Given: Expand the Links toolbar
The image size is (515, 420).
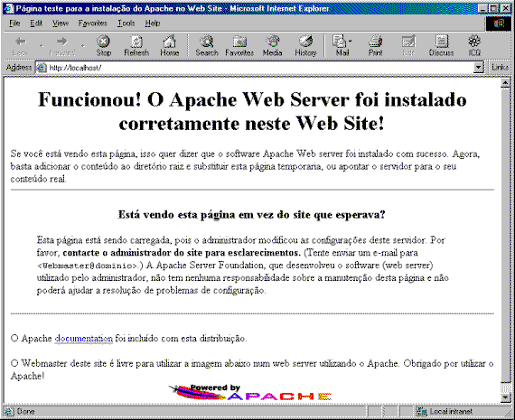Looking at the screenshot, I should (x=500, y=68).
